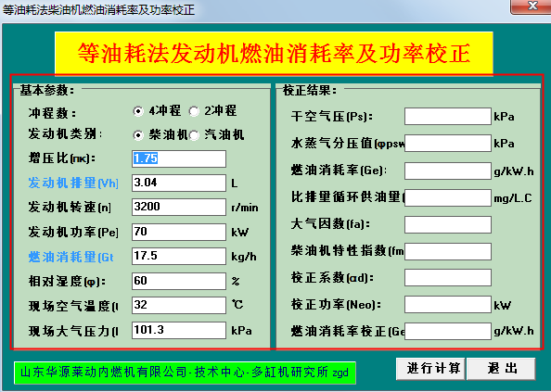Click the r/min unit text
551x392 pixels.
tap(245, 208)
